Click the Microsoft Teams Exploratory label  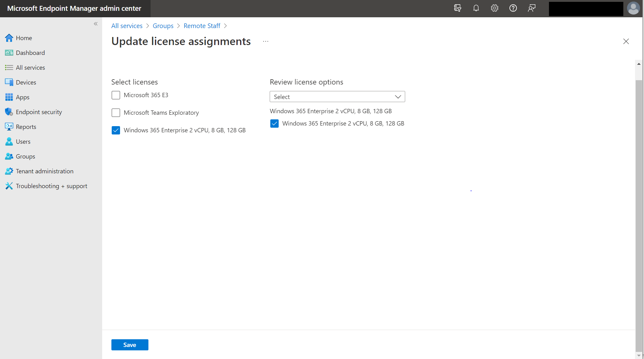(161, 113)
